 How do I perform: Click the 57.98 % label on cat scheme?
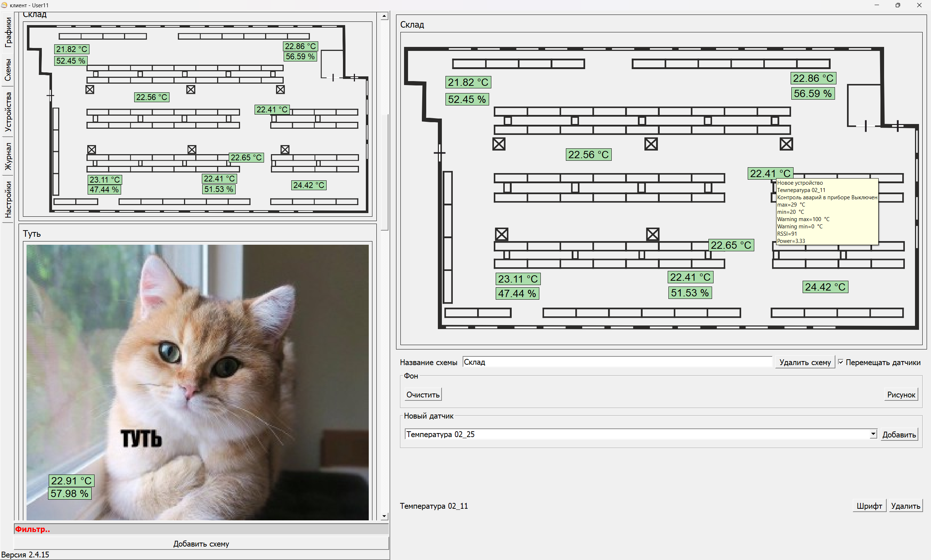pyautogui.click(x=70, y=493)
